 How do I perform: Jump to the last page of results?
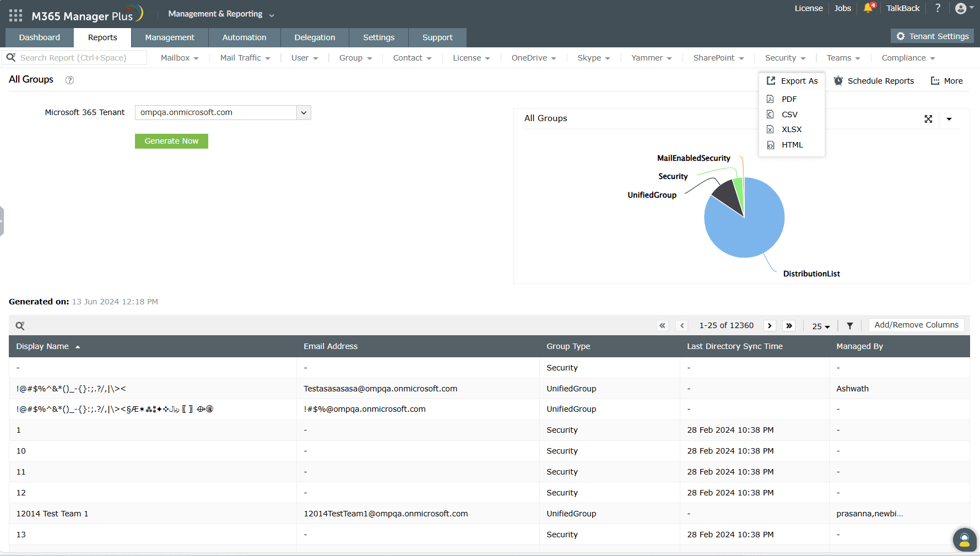(789, 325)
